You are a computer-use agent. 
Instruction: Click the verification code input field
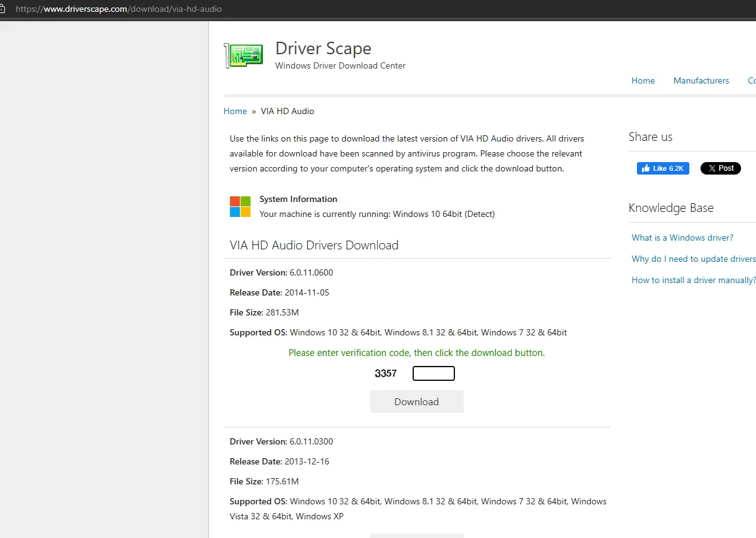[434, 373]
